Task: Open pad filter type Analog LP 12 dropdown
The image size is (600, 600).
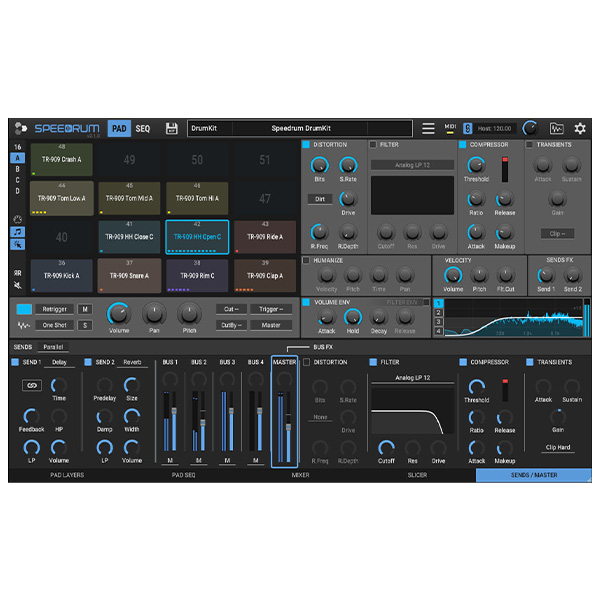Action: coord(412,165)
